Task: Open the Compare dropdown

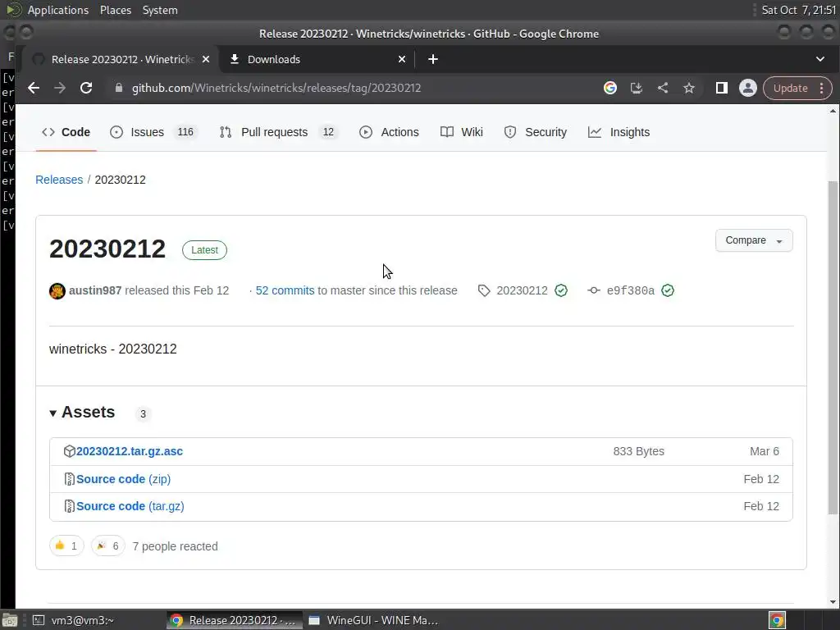Action: (x=754, y=240)
